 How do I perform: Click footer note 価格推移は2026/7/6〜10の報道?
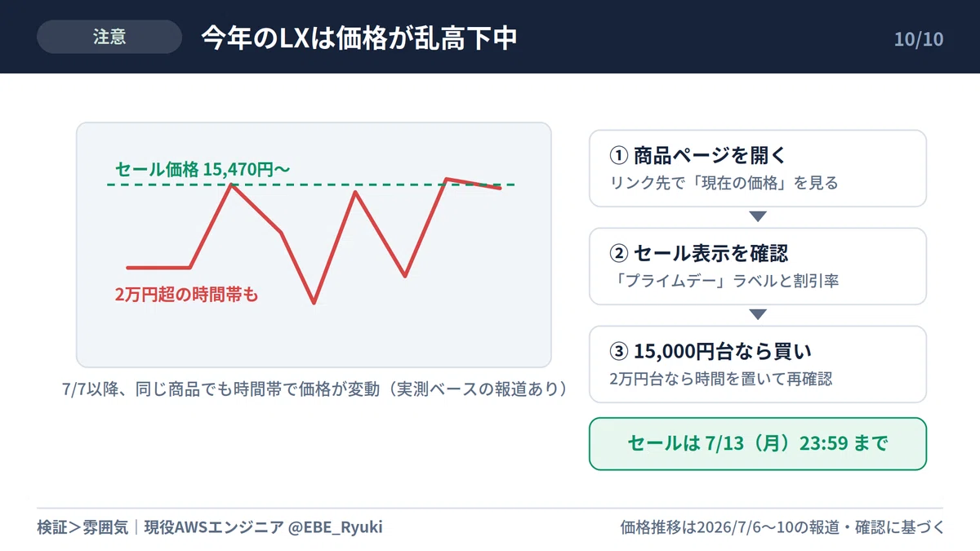782,527
